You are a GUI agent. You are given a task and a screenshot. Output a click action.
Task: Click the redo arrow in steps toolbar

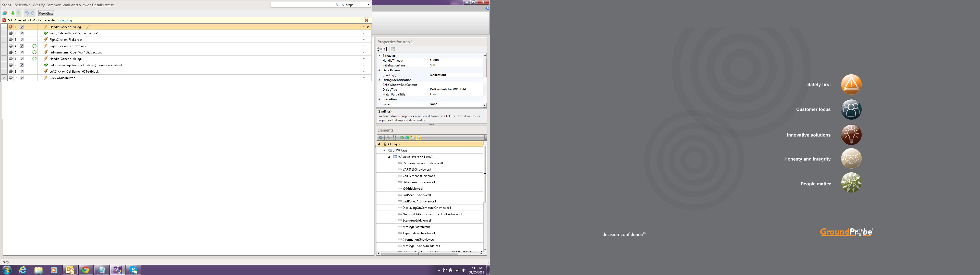pos(33,13)
